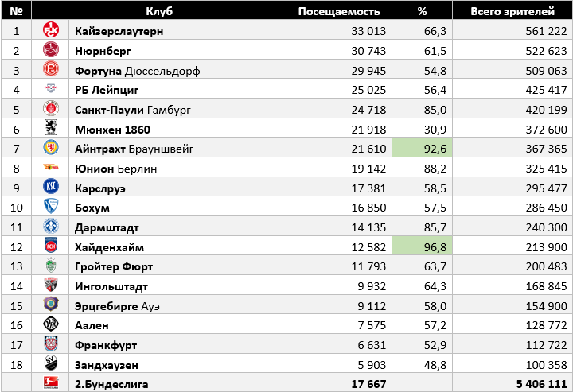Image resolution: width=573 pixels, height=392 pixels.
Task: Select the Sandhausen SV logo
Action: [x=51, y=364]
